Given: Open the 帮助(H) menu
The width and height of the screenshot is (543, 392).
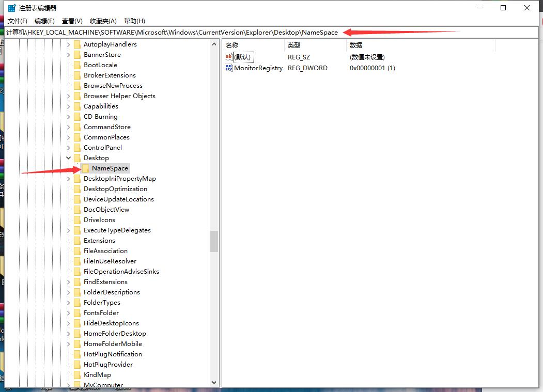Looking at the screenshot, I should coord(134,21).
